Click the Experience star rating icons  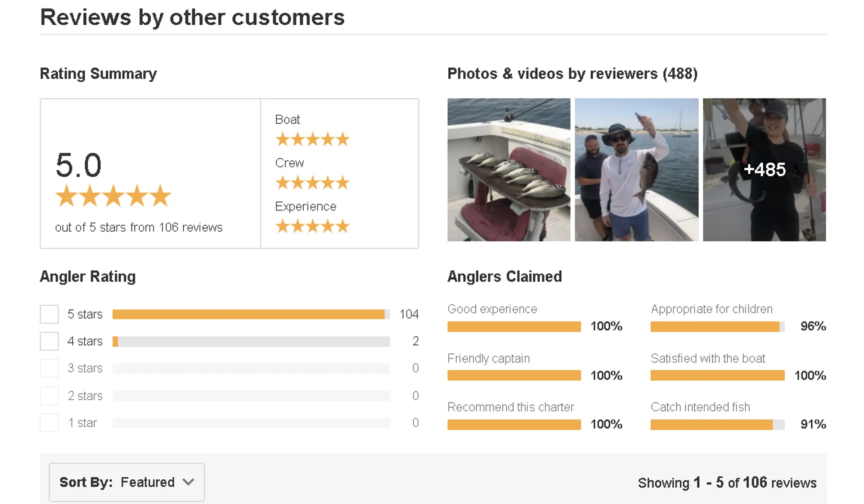pyautogui.click(x=312, y=226)
